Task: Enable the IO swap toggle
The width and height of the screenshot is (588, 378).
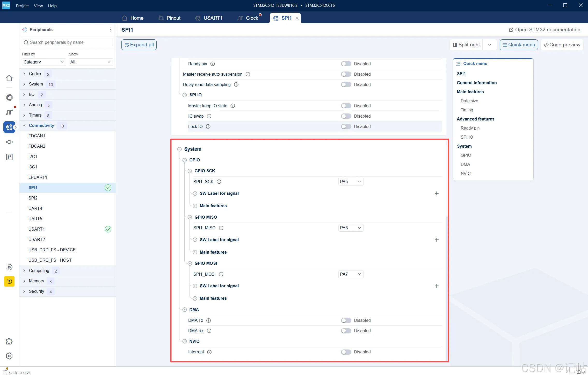Action: [x=346, y=116]
